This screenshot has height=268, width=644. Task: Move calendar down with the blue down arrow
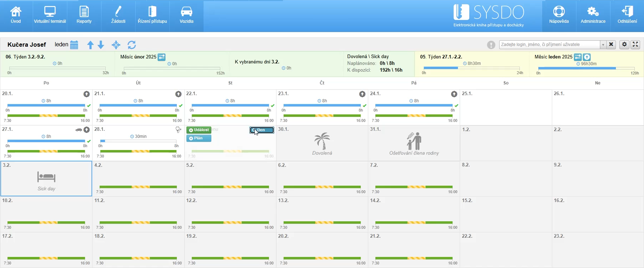101,45
